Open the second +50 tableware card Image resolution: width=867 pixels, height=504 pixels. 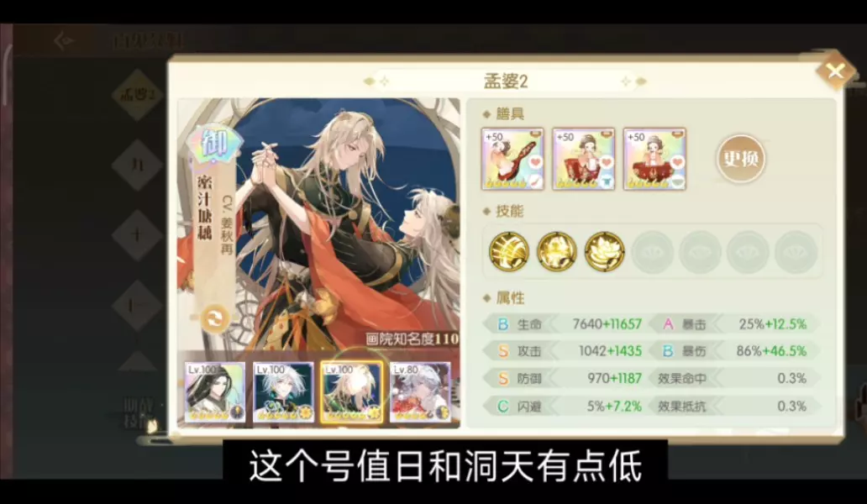pos(583,159)
